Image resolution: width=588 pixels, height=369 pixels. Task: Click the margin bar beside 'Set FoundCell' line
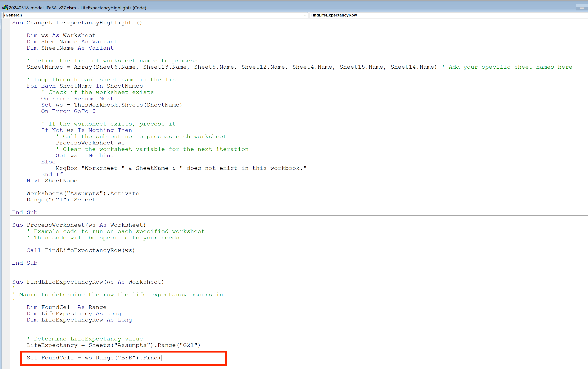(6, 358)
